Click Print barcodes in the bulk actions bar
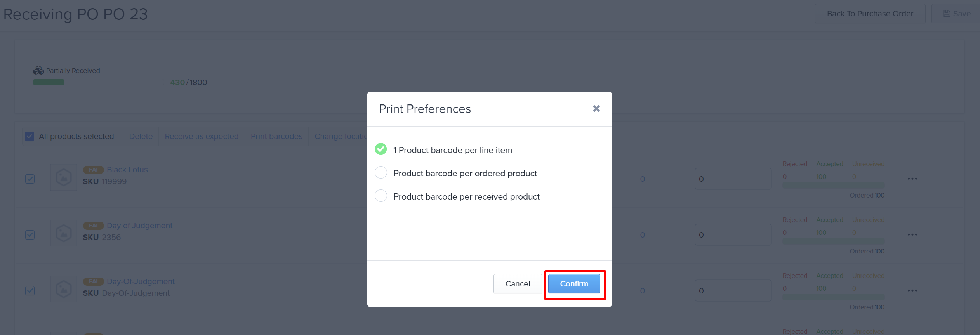The height and width of the screenshot is (335, 980). [276, 136]
